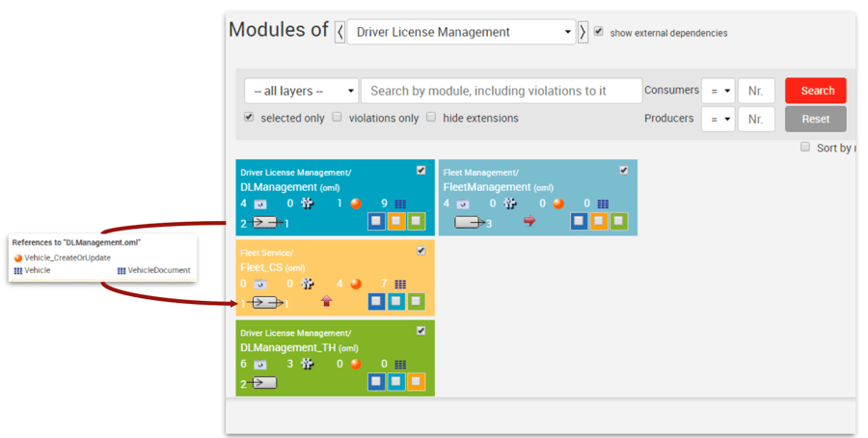Click the search by module text field

[x=502, y=91]
